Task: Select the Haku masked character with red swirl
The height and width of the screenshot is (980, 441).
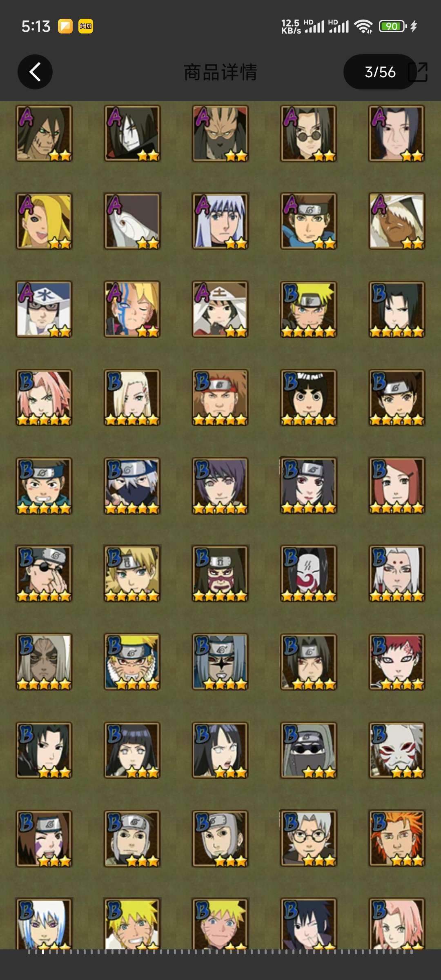Action: 309,574
